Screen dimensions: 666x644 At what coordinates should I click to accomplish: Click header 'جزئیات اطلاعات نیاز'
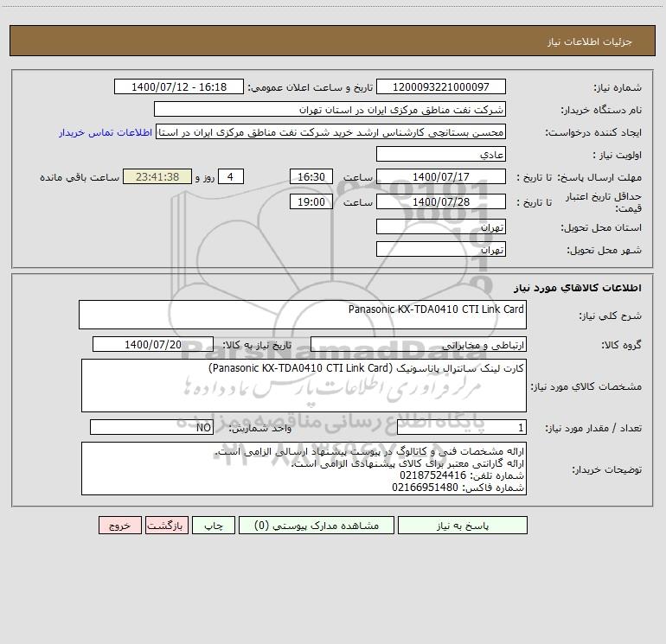point(590,41)
